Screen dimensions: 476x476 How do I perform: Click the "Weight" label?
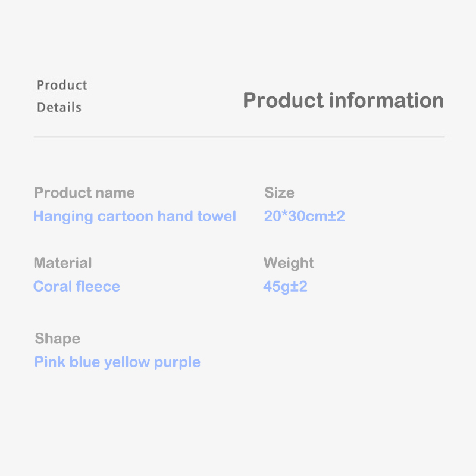(x=289, y=263)
